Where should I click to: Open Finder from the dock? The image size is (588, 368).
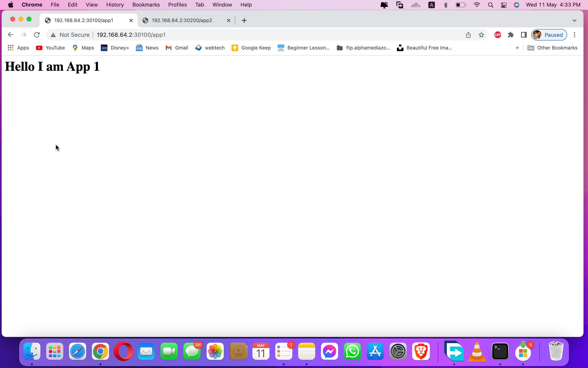[x=32, y=351]
